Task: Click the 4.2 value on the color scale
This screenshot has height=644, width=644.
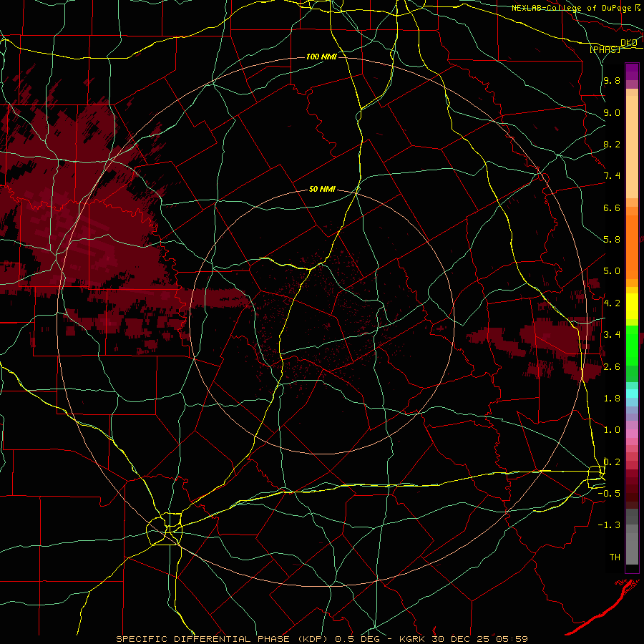Action: (x=612, y=303)
